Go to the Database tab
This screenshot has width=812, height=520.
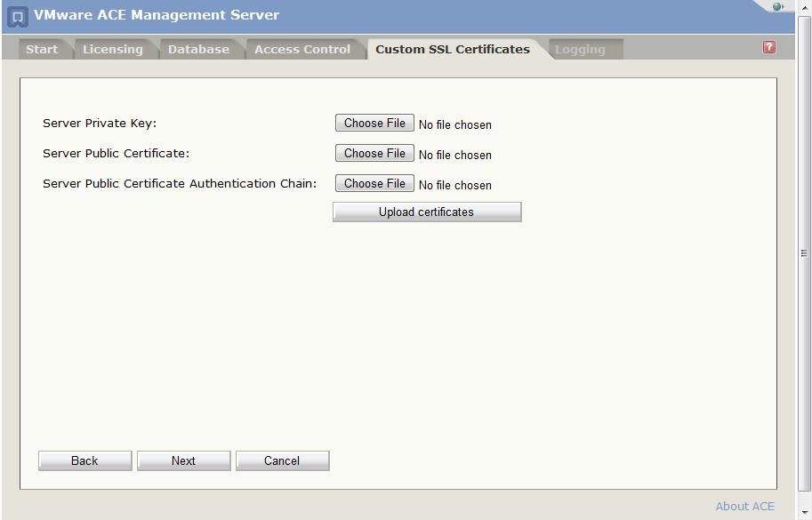pos(198,50)
